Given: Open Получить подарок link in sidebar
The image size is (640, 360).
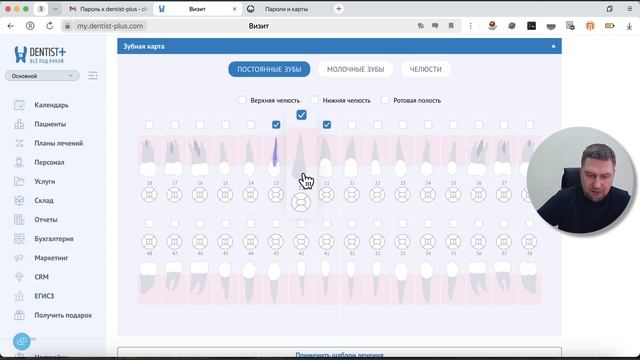Looking at the screenshot, I should point(63,315).
